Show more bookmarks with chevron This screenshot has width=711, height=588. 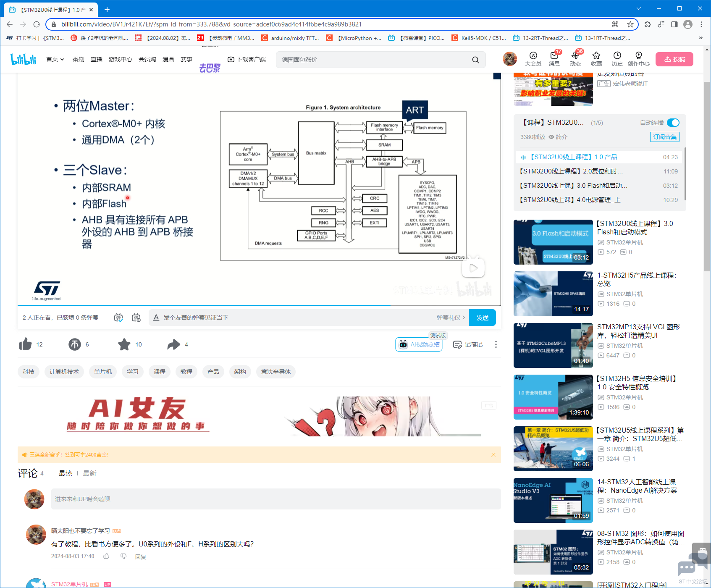pyautogui.click(x=701, y=38)
